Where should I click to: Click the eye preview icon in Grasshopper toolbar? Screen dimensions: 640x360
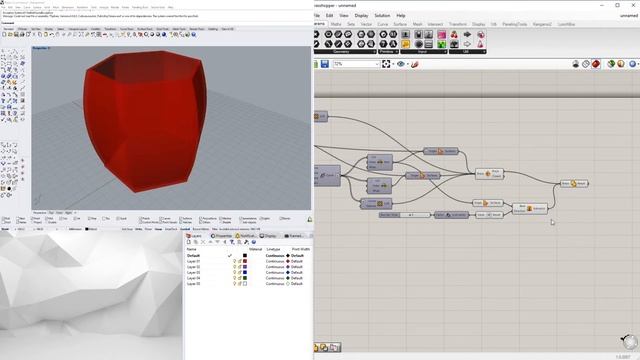tap(401, 64)
